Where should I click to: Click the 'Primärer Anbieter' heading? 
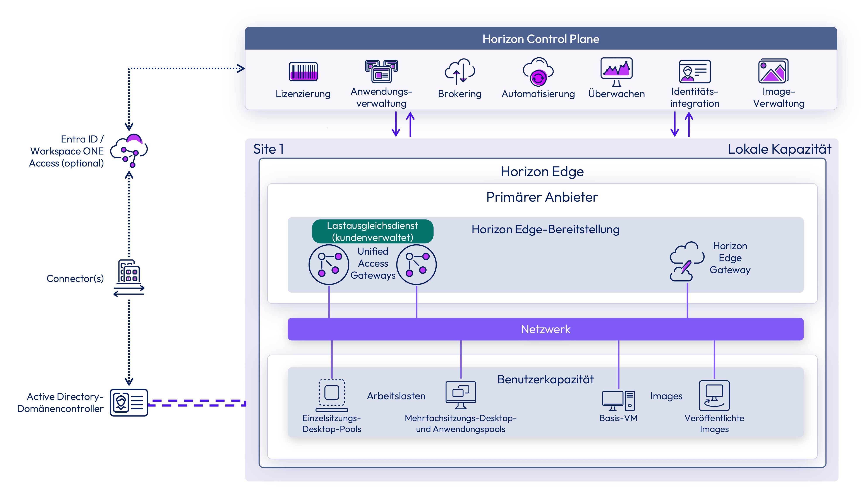pyautogui.click(x=542, y=197)
